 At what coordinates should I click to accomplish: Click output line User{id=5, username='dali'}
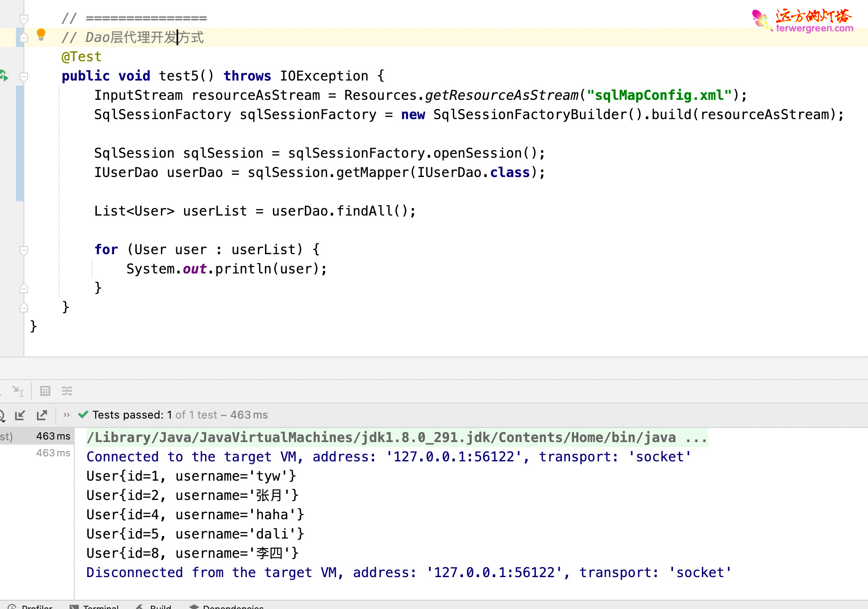point(195,534)
